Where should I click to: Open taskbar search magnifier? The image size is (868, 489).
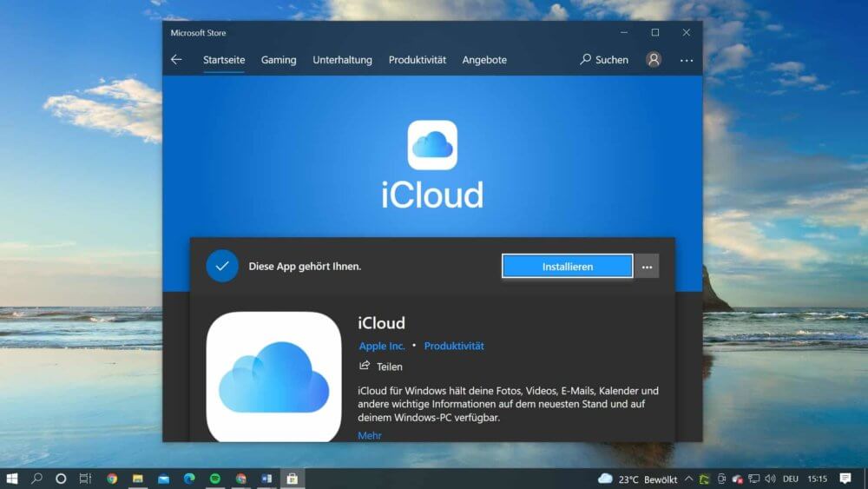click(37, 479)
